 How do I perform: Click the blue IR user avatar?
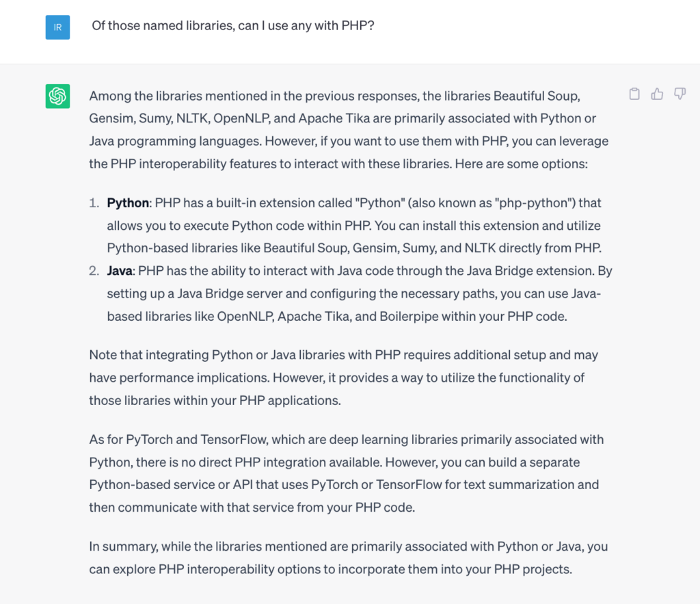[57, 27]
